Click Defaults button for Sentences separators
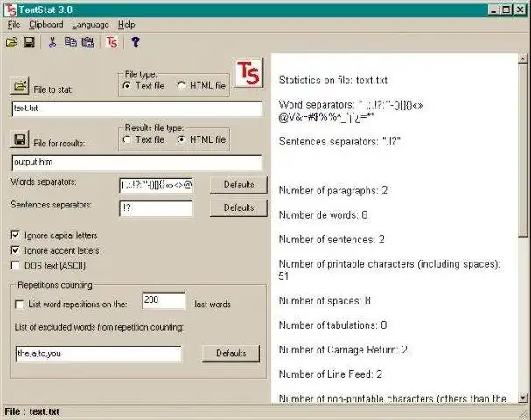The height and width of the screenshot is (420, 531). [x=239, y=207]
